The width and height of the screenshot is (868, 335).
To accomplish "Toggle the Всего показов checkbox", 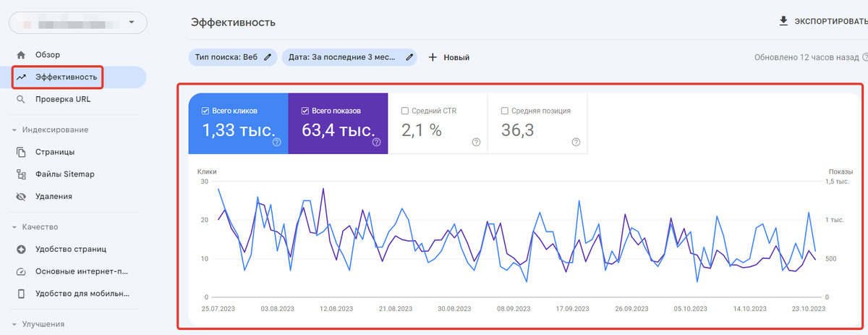I will point(305,111).
